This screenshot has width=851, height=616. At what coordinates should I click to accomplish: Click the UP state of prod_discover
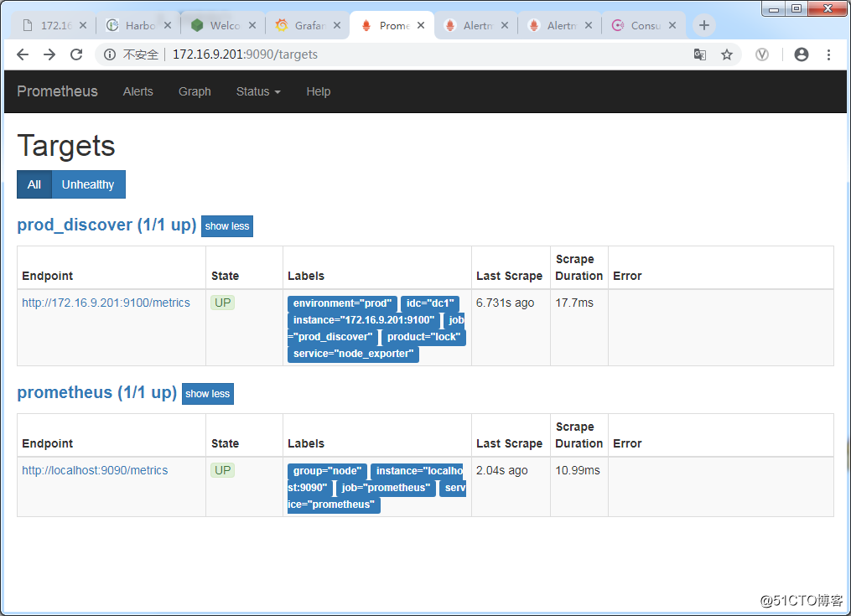pyautogui.click(x=222, y=303)
